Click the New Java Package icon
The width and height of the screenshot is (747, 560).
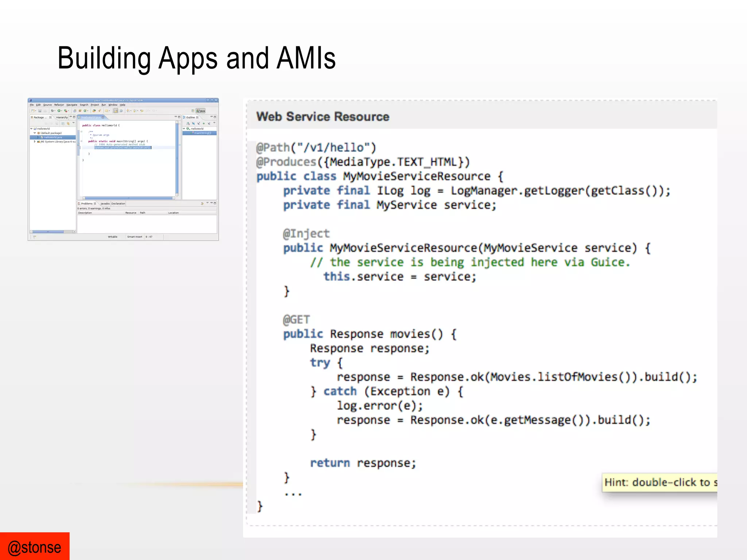[x=80, y=110]
